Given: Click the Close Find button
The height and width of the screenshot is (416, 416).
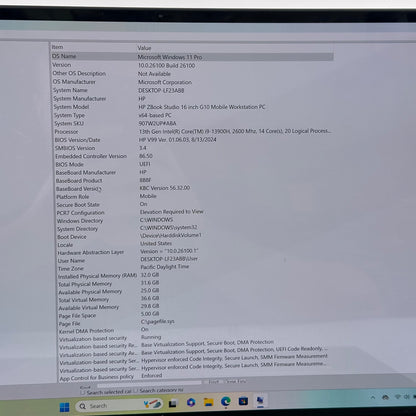Looking at the screenshot, I should click(x=236, y=381).
